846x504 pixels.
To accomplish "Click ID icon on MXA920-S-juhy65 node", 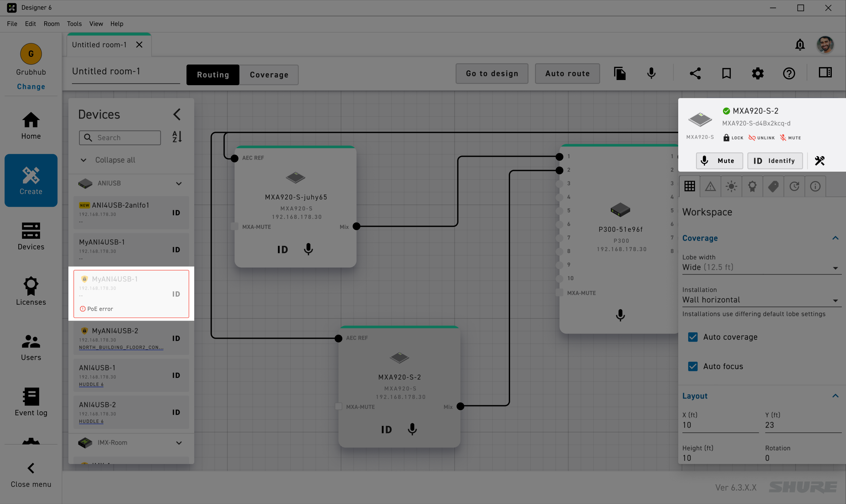I will pos(283,250).
